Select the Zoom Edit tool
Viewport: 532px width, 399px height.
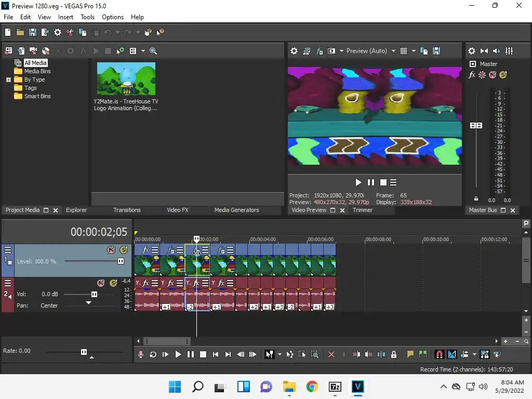tap(314, 354)
